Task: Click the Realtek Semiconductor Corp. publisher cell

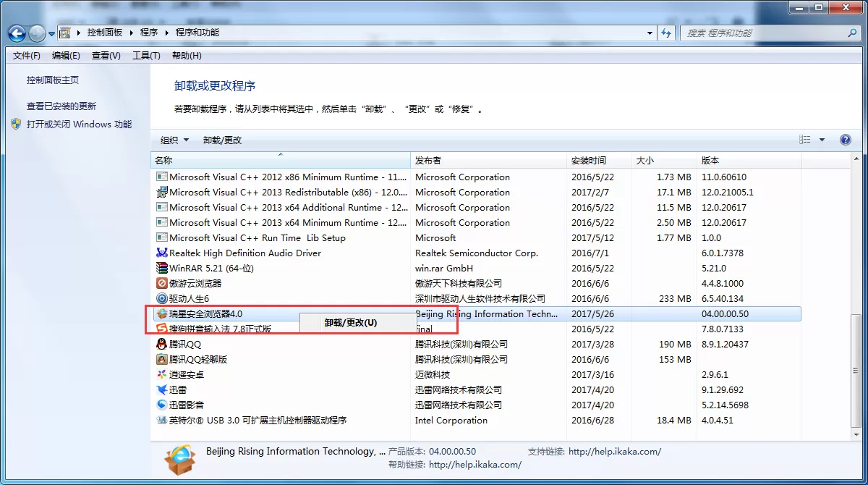Action: (x=477, y=253)
